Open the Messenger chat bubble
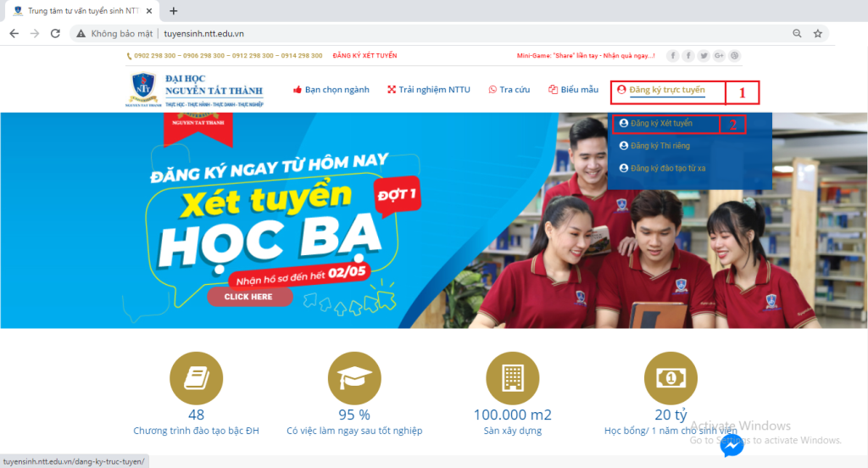The width and height of the screenshot is (868, 468). (x=732, y=445)
